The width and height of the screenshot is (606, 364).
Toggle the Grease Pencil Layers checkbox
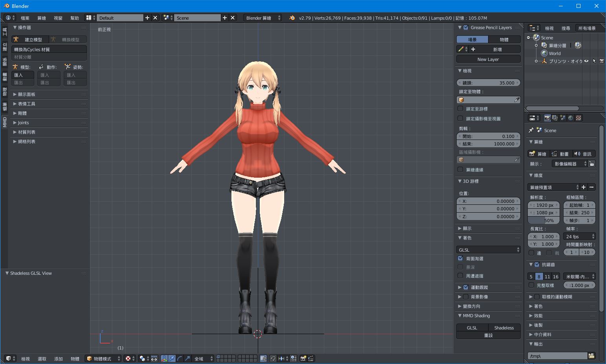coord(466,28)
